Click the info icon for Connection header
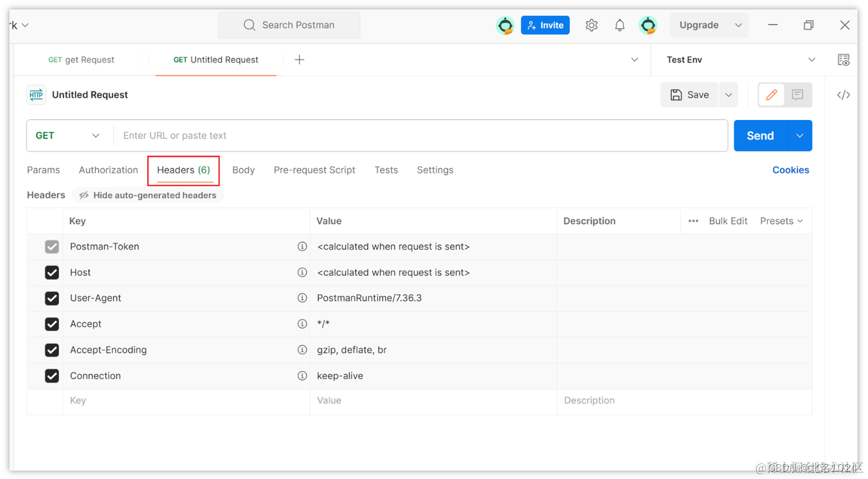The image size is (868, 479). [x=302, y=375]
